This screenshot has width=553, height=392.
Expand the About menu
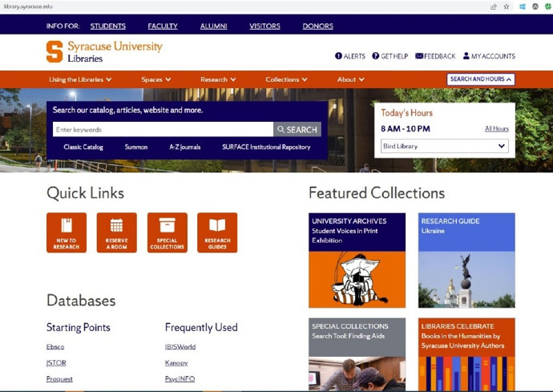pyautogui.click(x=350, y=79)
